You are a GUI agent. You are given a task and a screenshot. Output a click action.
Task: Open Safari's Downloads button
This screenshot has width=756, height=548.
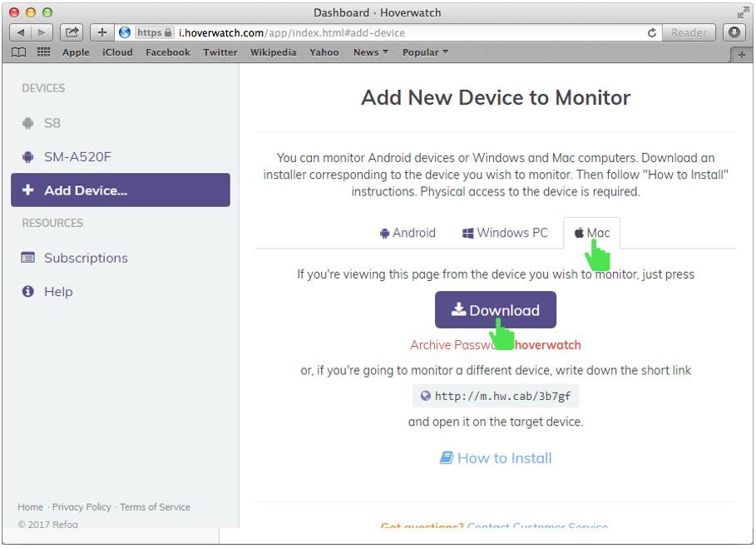tap(734, 32)
